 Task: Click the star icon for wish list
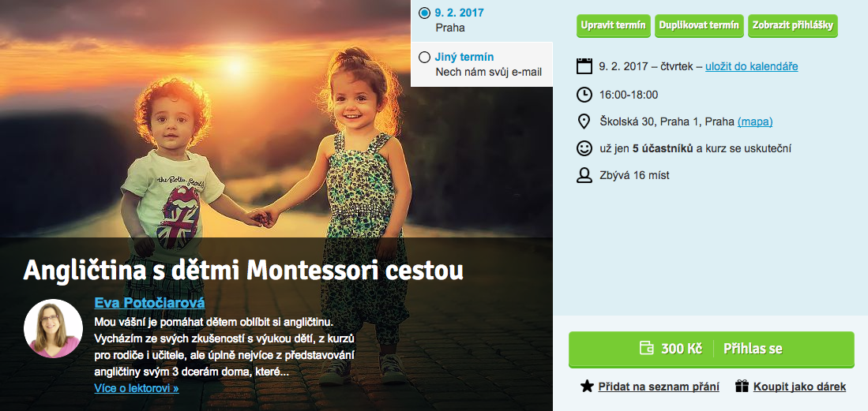pos(587,386)
